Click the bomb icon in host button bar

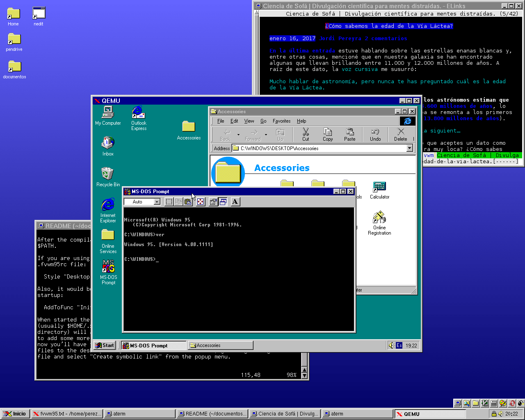520,403
